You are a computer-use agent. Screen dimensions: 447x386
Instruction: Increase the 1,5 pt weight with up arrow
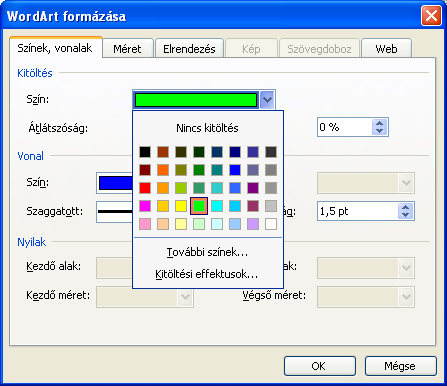406,207
